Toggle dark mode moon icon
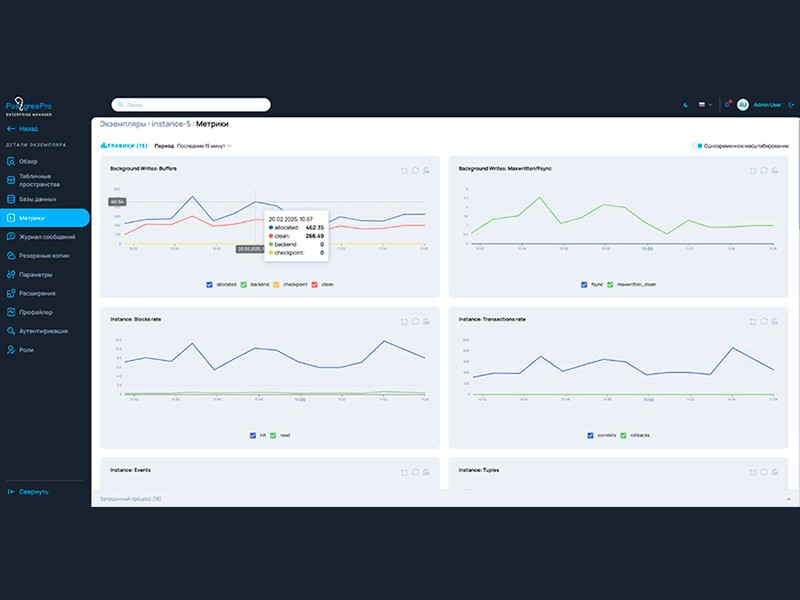The height and width of the screenshot is (600, 800). point(686,105)
